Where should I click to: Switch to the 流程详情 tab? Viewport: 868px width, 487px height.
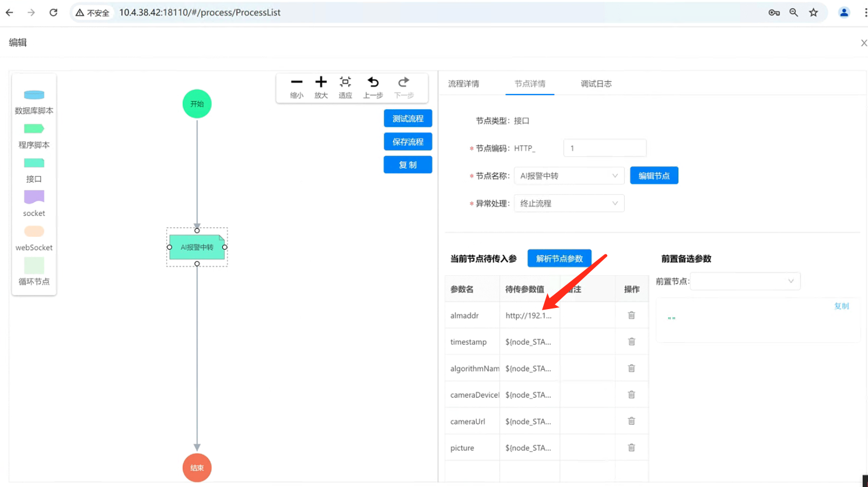464,84
